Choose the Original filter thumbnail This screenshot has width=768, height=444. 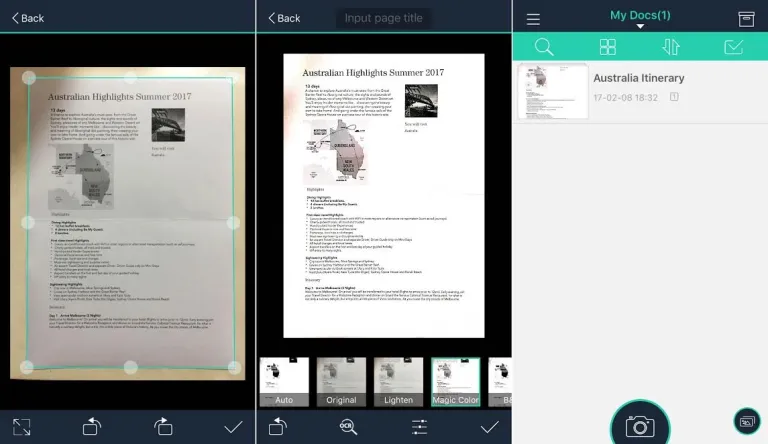[341, 382]
